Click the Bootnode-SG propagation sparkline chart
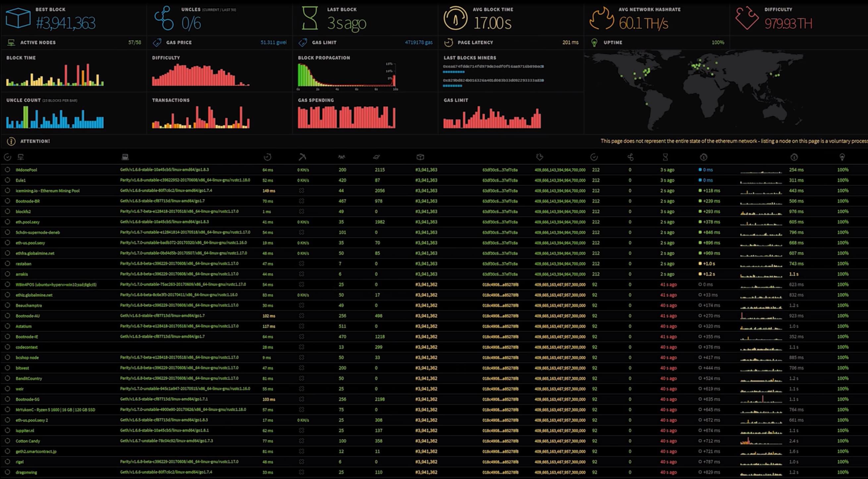 (x=761, y=399)
